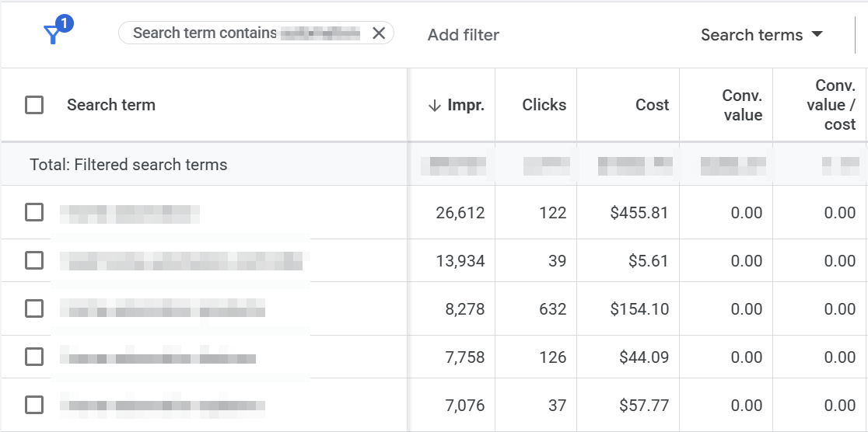The width and height of the screenshot is (868, 432).
Task: Open the Search terms dropdown
Action: (761, 35)
